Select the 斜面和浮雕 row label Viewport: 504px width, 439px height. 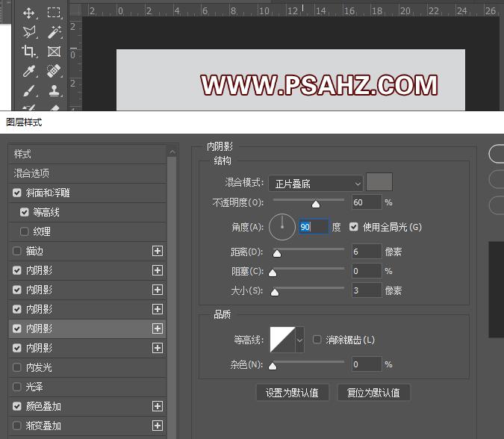pyautogui.click(x=48, y=193)
